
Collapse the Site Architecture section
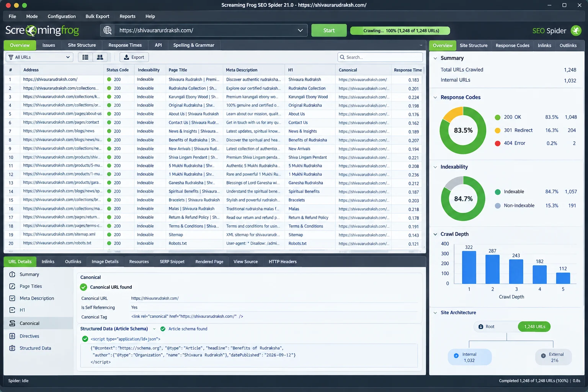pos(435,313)
